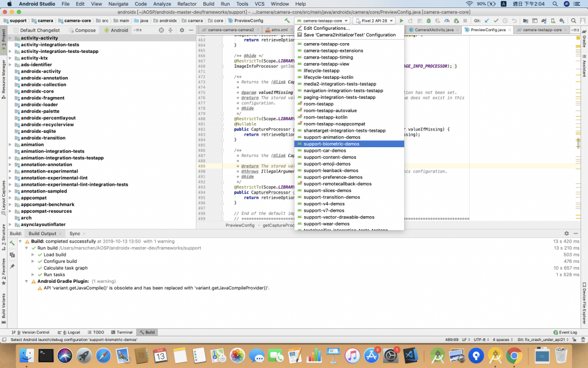
Task: Collapse the Run build node
Action: [26, 248]
